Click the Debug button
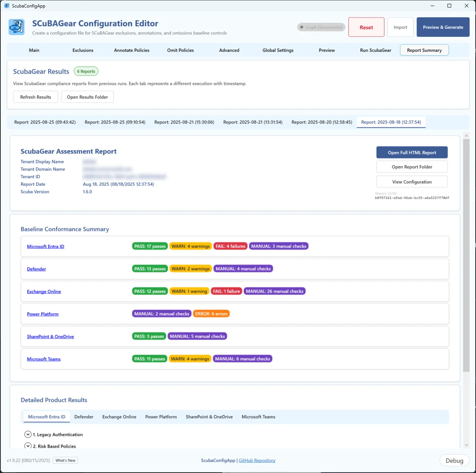This screenshot has height=473, width=476. tap(455, 461)
